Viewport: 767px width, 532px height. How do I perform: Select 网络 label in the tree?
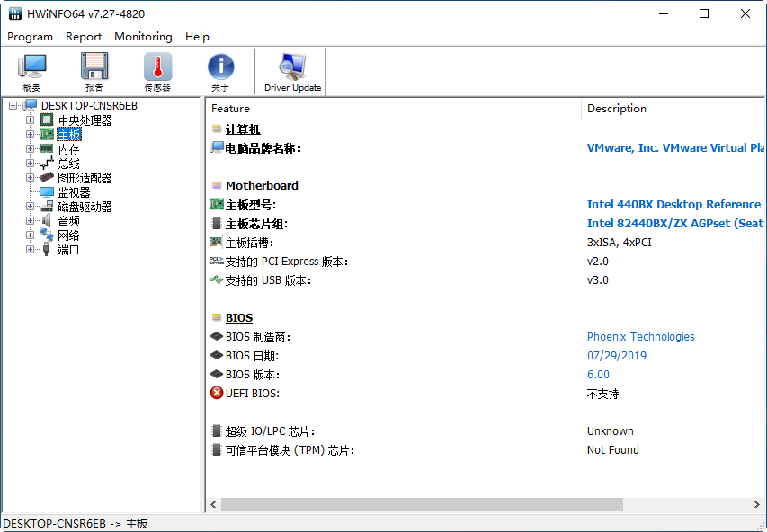(68, 235)
